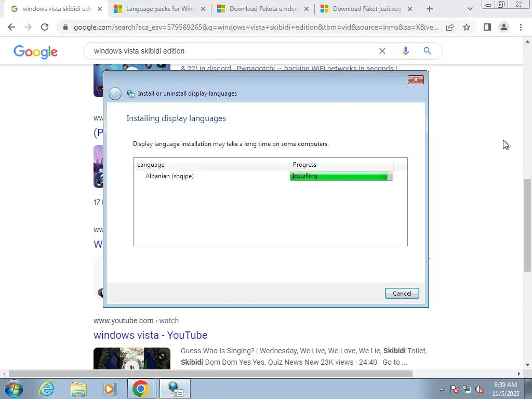Screen dimensions: 532x399
Task: Click the scroll-up arrow of the page scrollbar
Action: [527, 42]
